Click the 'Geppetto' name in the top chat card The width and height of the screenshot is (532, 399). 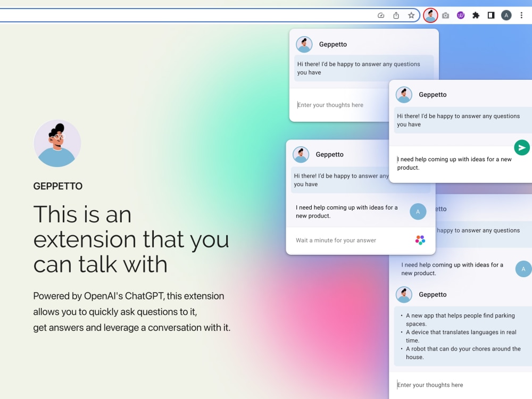click(333, 45)
